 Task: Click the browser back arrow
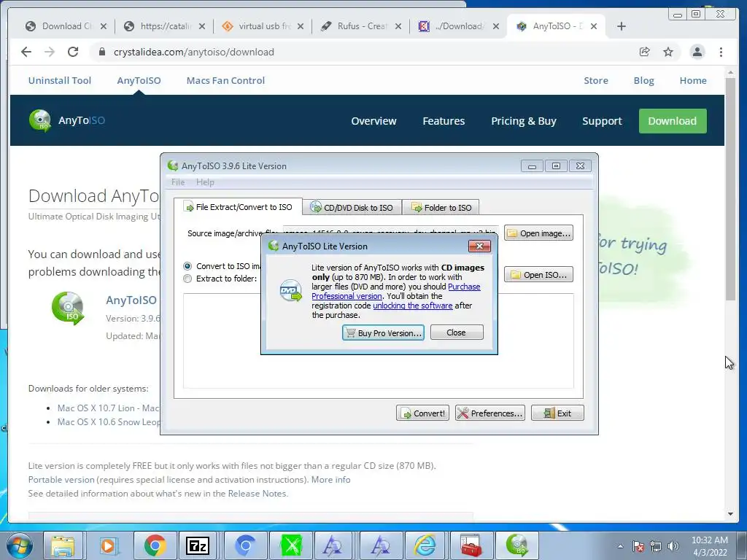pyautogui.click(x=26, y=52)
